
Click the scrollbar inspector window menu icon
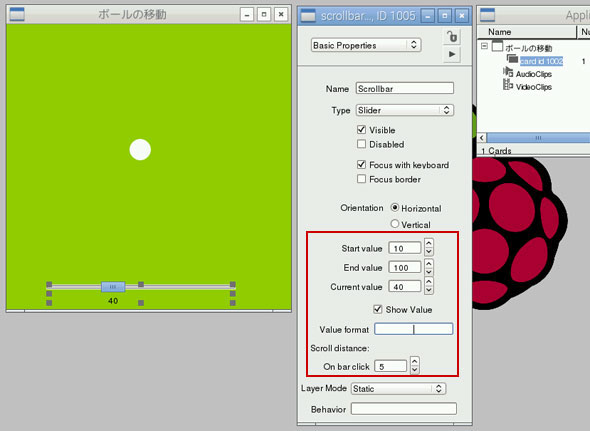308,16
